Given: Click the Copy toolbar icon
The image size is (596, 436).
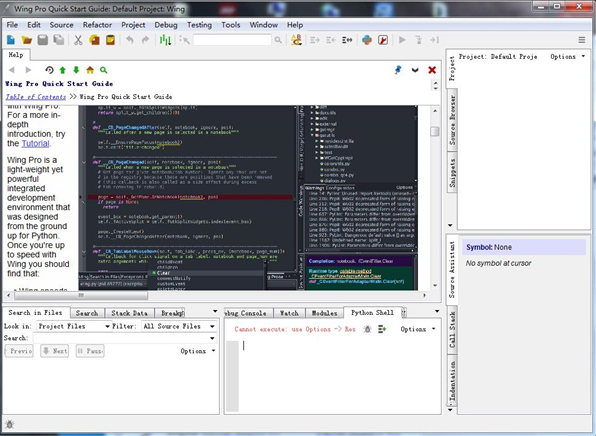Looking at the screenshot, I should point(94,40).
